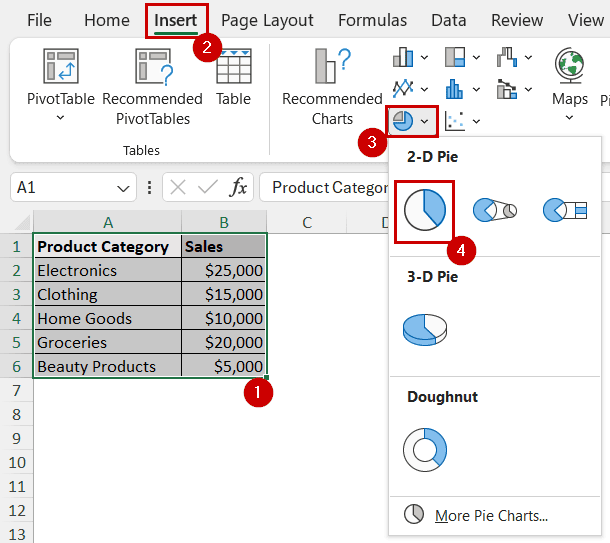The width and height of the screenshot is (610, 543).
Task: Select row 7 header
Action: pyautogui.click(x=16, y=391)
